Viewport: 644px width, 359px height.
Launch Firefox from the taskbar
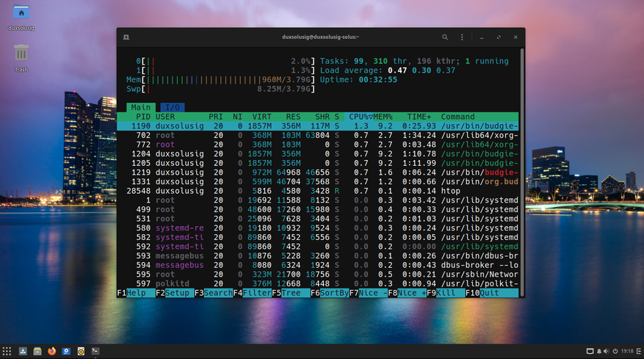point(52,351)
